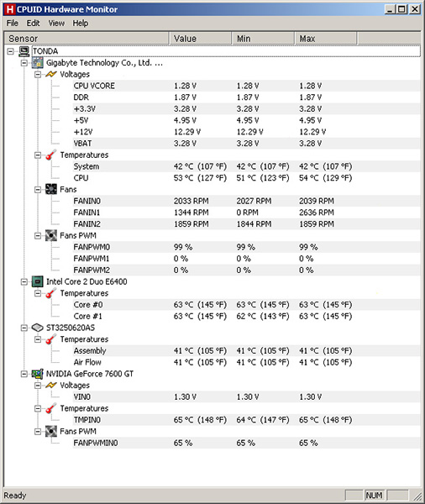This screenshot has width=425, height=504.
Task: Click the TONDA computer icon
Action: click(24, 51)
